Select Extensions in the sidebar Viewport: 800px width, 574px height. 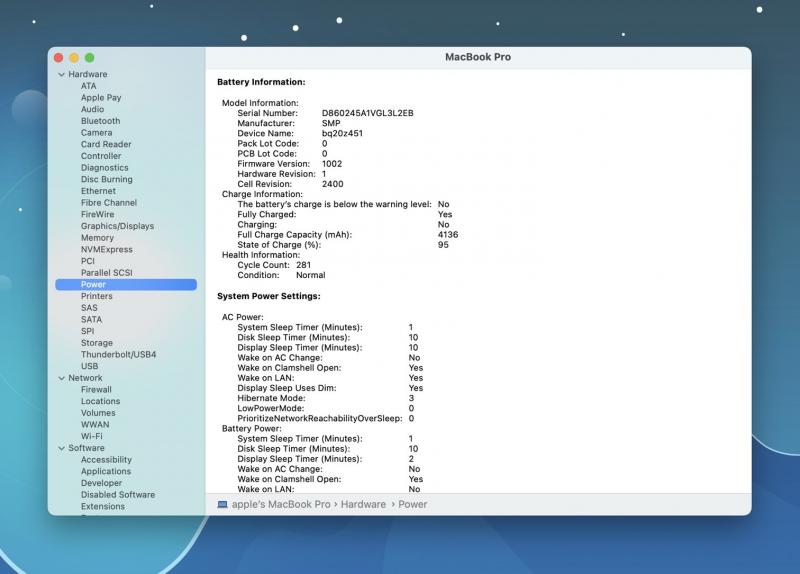[x=103, y=507]
